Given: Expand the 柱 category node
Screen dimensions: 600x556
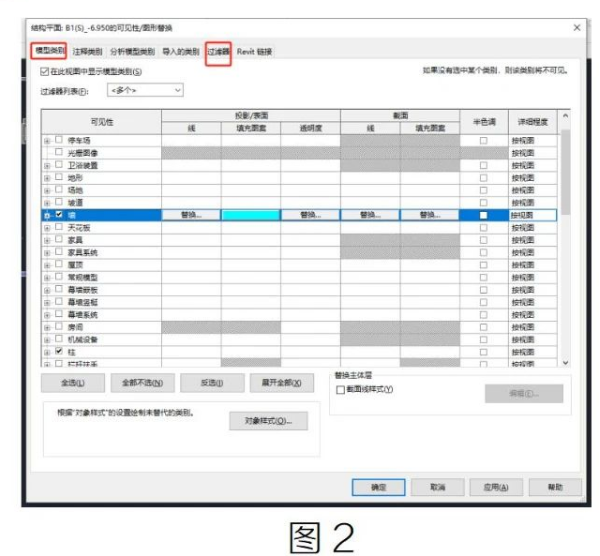Looking at the screenshot, I should [x=47, y=352].
